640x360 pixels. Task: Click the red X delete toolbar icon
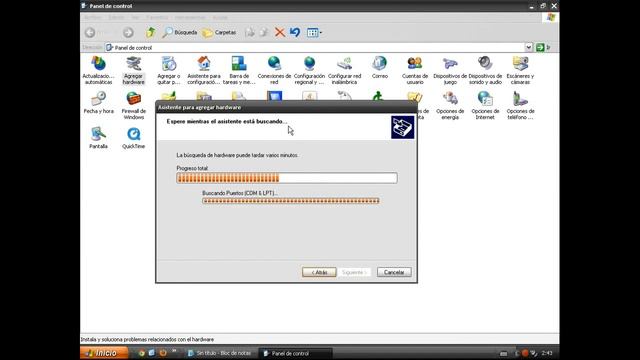[280, 32]
